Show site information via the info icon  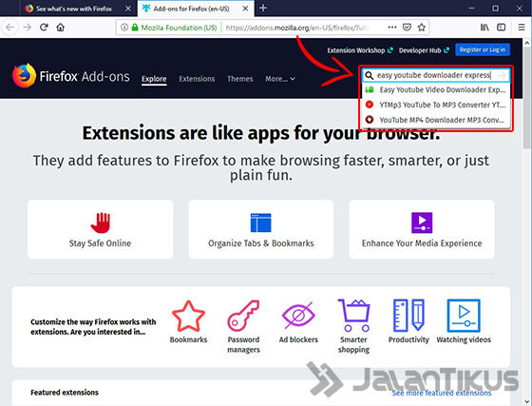click(124, 28)
